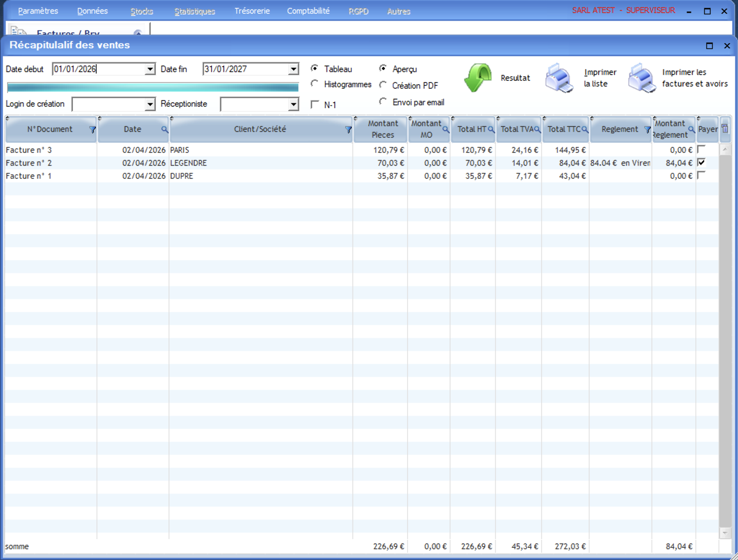
Task: Open the filter funnel on Client/Société column
Action: (x=348, y=130)
